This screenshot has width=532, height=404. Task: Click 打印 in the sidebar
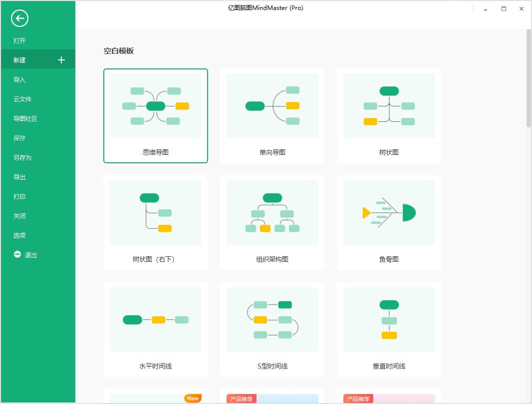38,197
